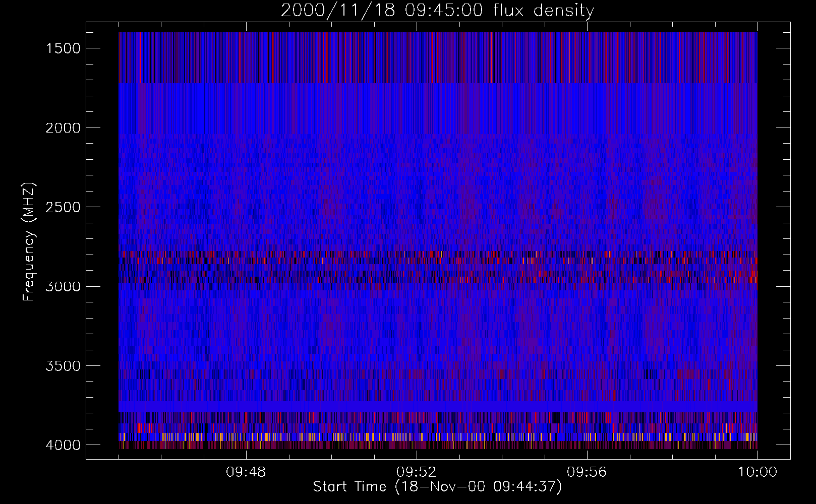
Task: Click the 2500 frequency tick label
Action: point(63,207)
